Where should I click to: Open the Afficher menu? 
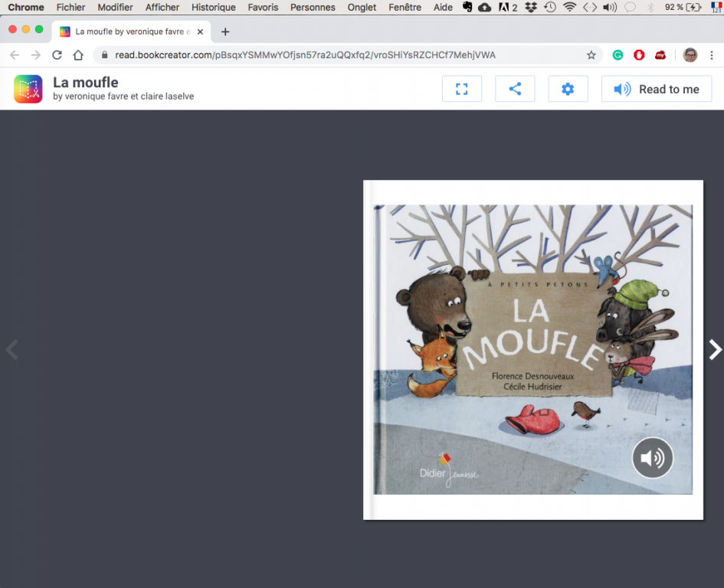(162, 8)
